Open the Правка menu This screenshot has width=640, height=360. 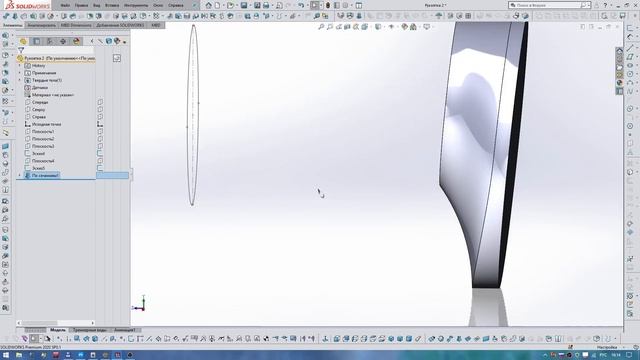pyautogui.click(x=81, y=5)
